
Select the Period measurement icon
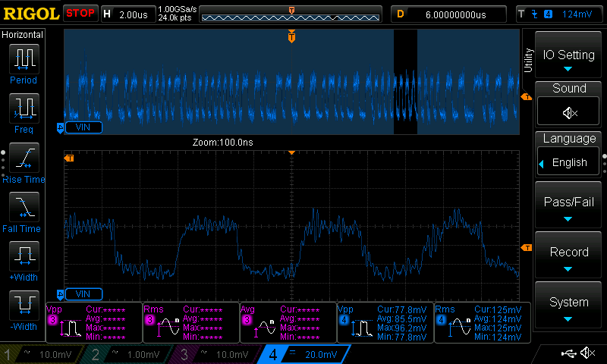click(24, 59)
